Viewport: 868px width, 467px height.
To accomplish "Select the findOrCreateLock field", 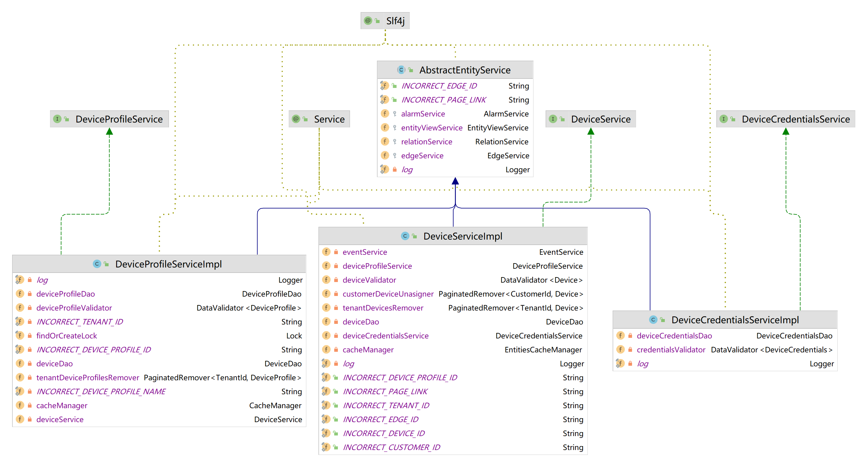I will pyautogui.click(x=66, y=336).
